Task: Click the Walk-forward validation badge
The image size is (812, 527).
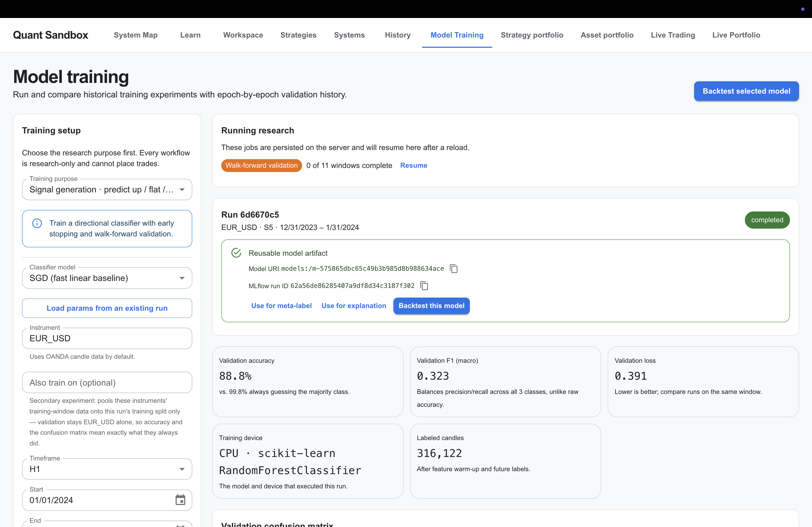Action: pos(261,165)
